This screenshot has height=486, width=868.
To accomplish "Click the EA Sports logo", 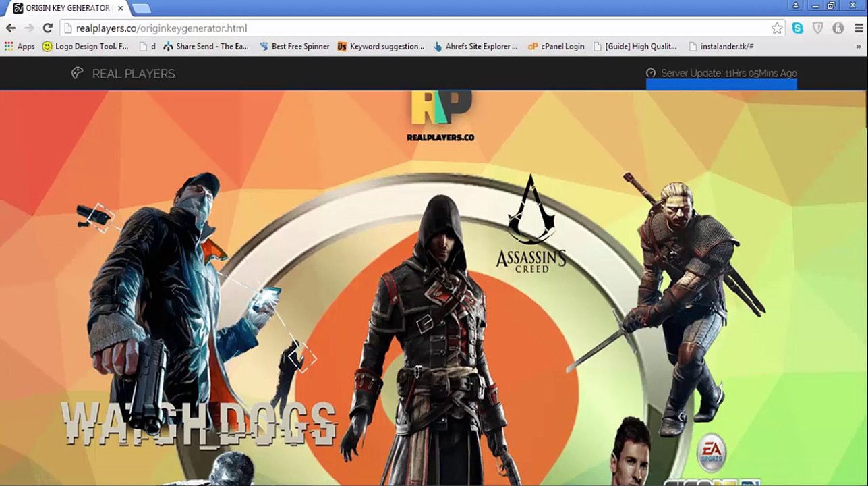I will pos(711,452).
